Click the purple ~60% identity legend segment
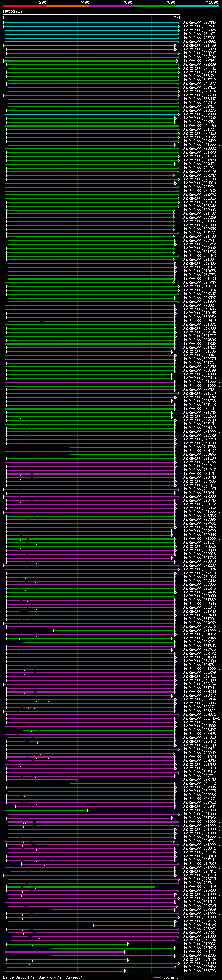The height and width of the screenshot is (980, 222). pos(111,6)
